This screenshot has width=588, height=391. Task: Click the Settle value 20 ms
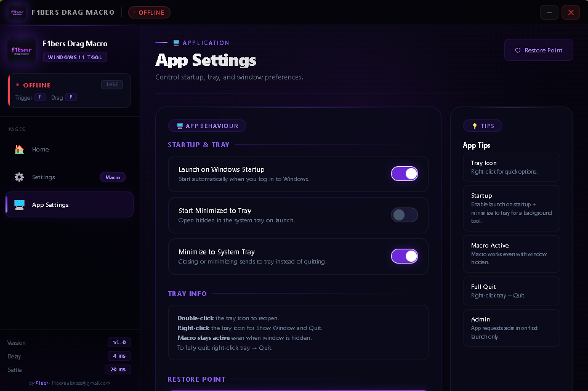pos(118,369)
